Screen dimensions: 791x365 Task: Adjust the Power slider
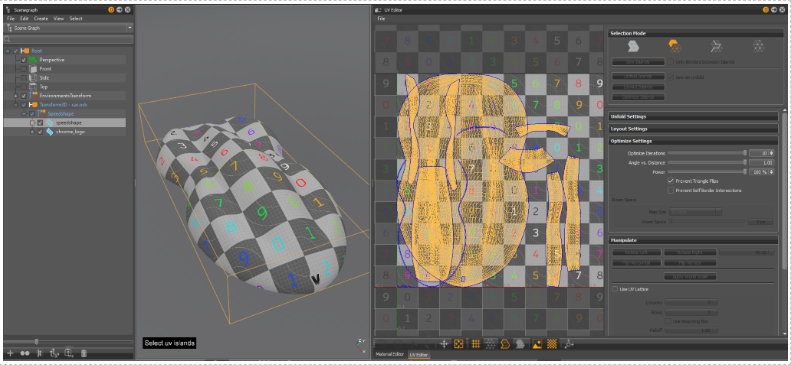pyautogui.click(x=707, y=172)
